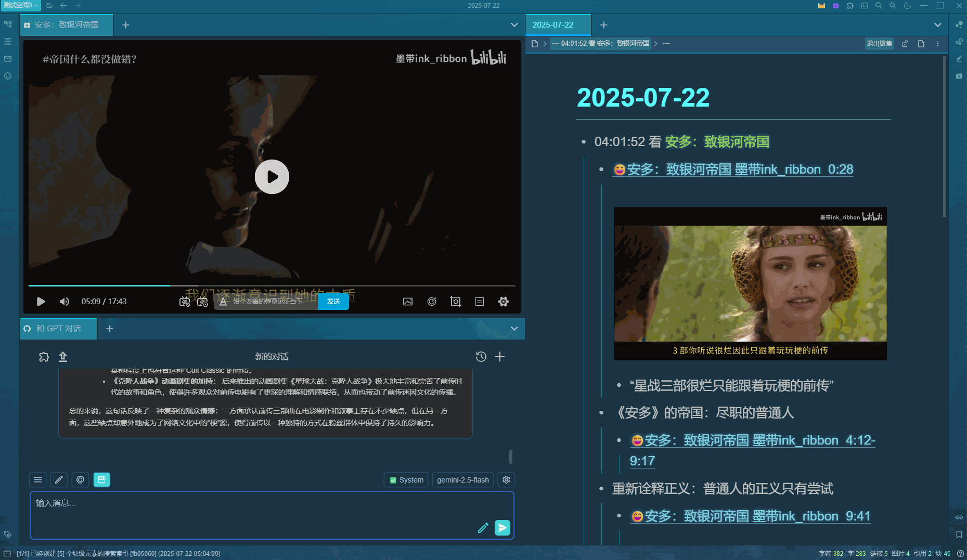Screen dimensions: 967x560
Task: Switch to 安多：致银河帝国 video tab
Action: point(66,25)
